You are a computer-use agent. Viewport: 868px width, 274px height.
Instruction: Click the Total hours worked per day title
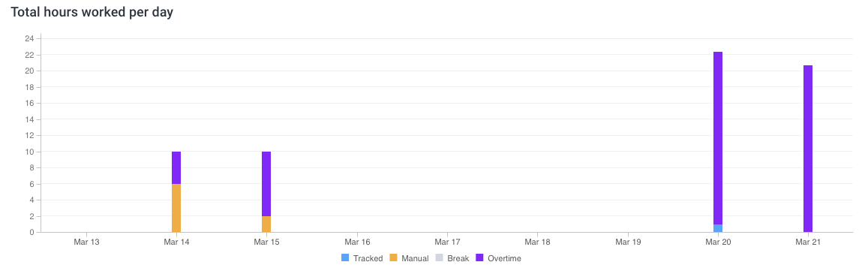pyautogui.click(x=92, y=13)
